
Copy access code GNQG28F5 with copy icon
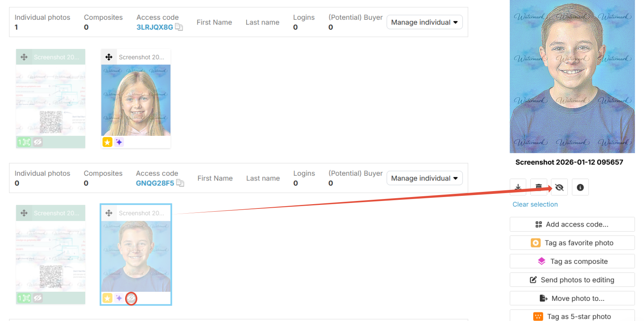180,183
